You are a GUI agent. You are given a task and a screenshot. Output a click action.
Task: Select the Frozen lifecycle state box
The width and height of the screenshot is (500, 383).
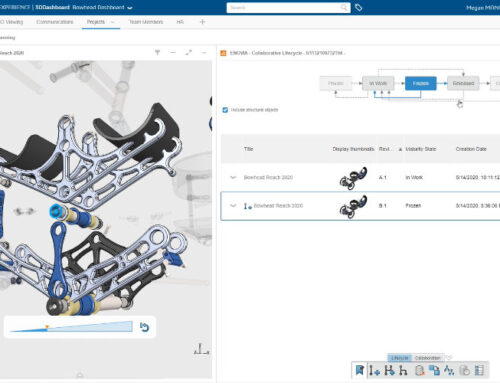pyautogui.click(x=421, y=83)
